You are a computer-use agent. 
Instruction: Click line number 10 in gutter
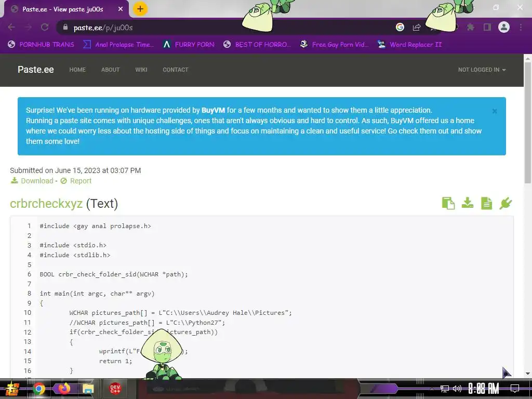pos(28,312)
